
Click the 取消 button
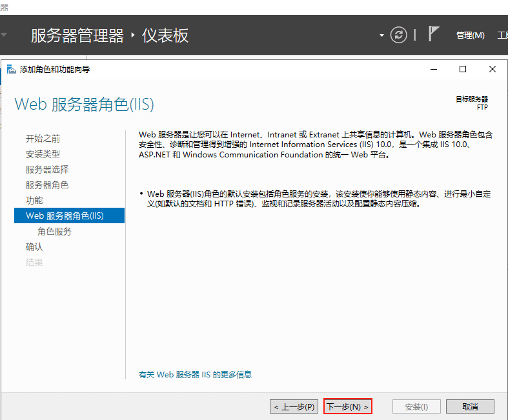tap(470, 406)
